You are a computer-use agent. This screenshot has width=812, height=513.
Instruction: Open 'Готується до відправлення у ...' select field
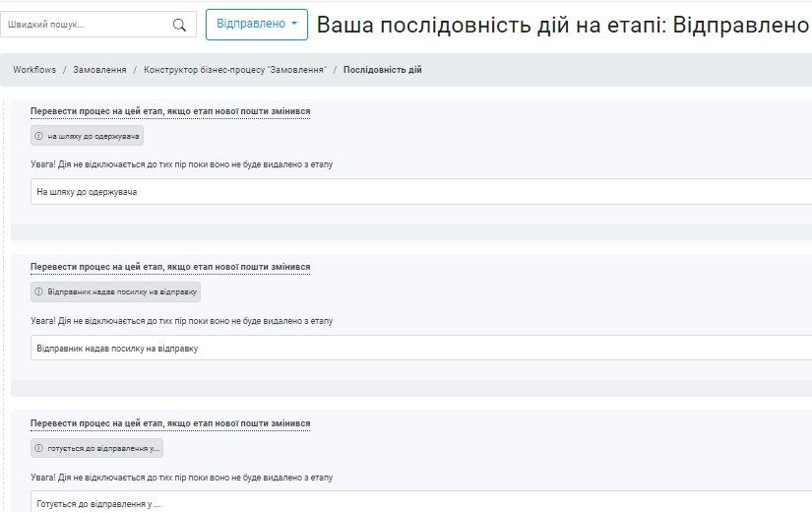(x=421, y=502)
